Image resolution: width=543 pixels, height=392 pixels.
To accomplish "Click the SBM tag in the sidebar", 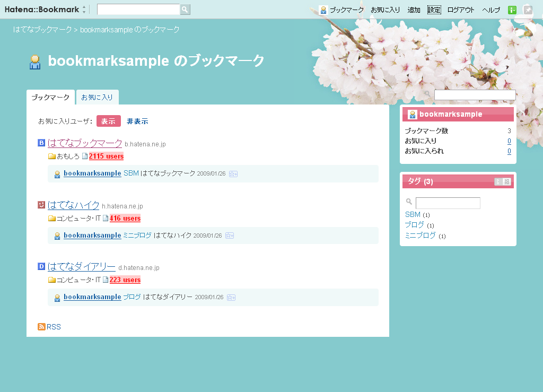I will 413,214.
